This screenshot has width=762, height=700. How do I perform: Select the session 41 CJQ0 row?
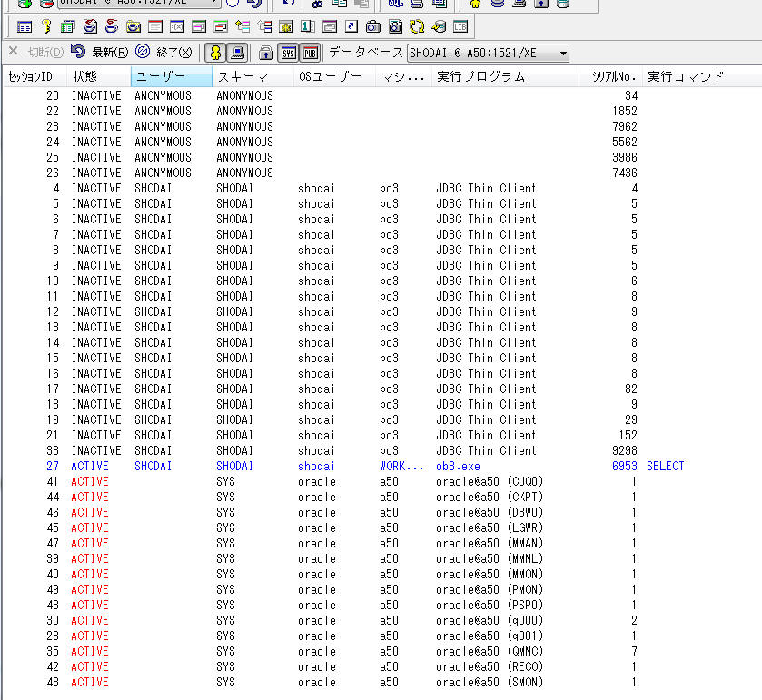pyautogui.click(x=272, y=481)
